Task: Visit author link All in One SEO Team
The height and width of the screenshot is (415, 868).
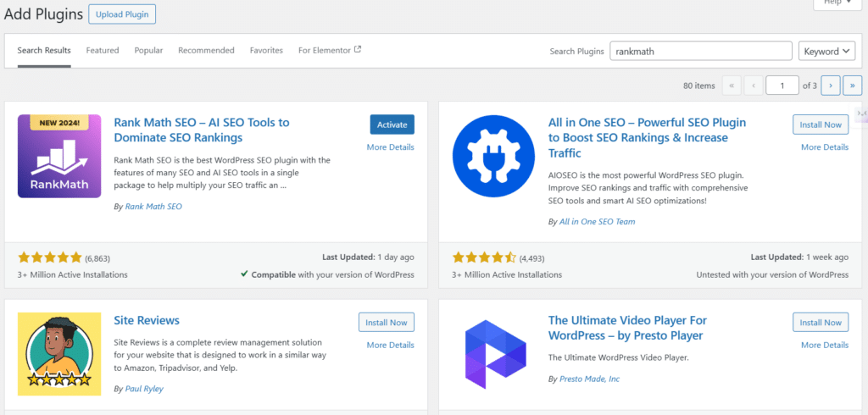Action: tap(598, 221)
